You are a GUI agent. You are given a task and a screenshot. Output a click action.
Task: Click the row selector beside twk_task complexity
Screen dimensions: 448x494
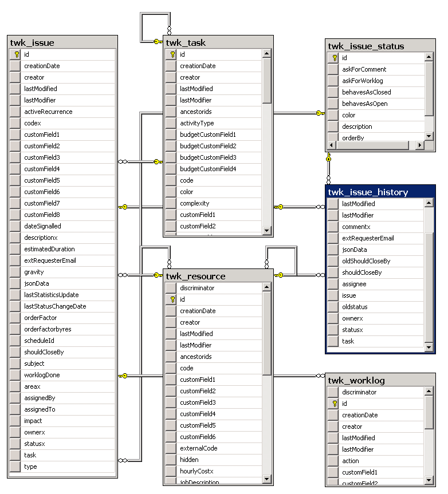[171, 203]
